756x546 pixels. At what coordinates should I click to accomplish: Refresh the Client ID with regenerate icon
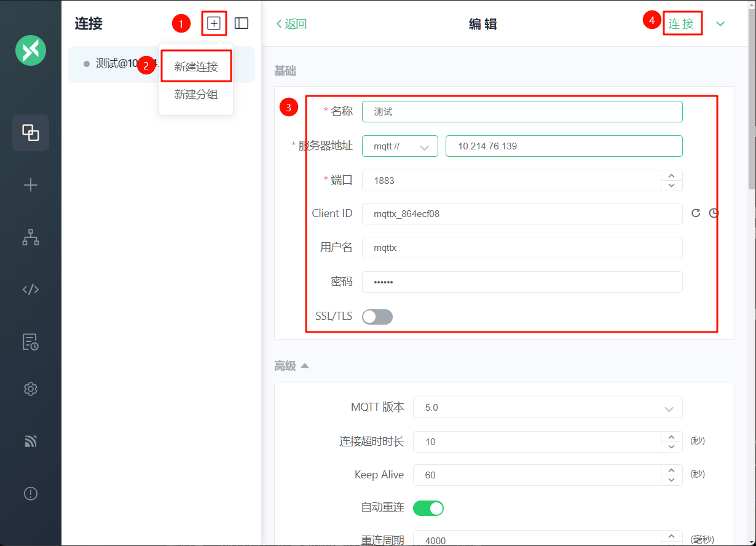click(696, 213)
